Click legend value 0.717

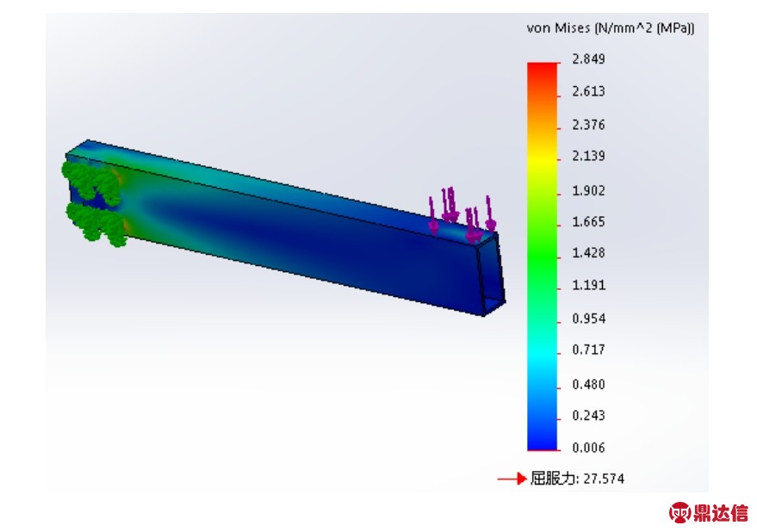(x=588, y=350)
